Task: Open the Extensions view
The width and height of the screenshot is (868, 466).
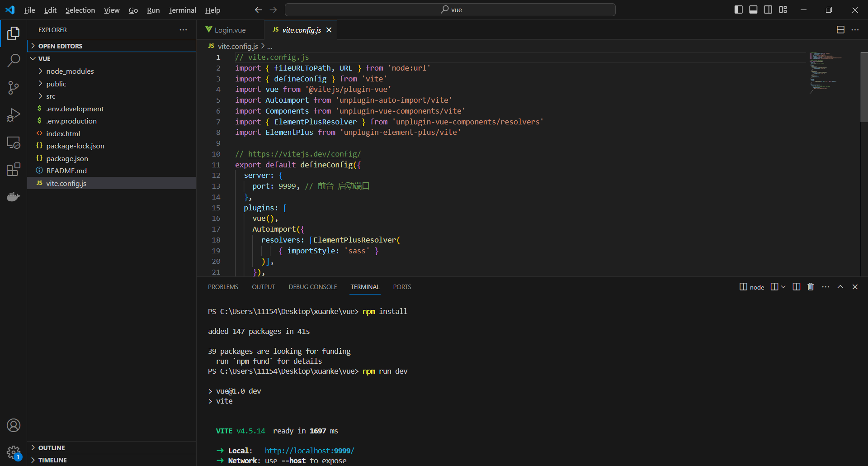Action: point(14,169)
